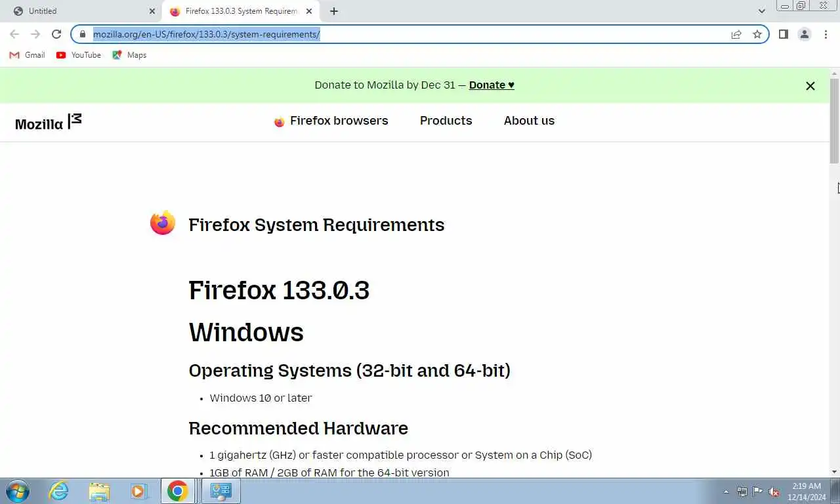This screenshot has height=504, width=840.
Task: Click the control panel taskbar app icon
Action: [220, 491]
